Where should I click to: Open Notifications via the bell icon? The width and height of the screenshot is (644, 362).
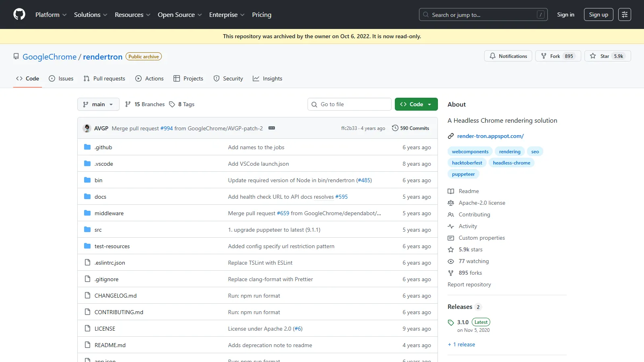click(x=493, y=56)
